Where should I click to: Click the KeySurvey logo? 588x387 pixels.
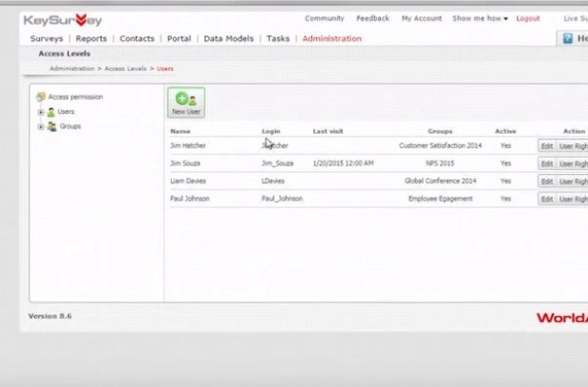[x=63, y=20]
